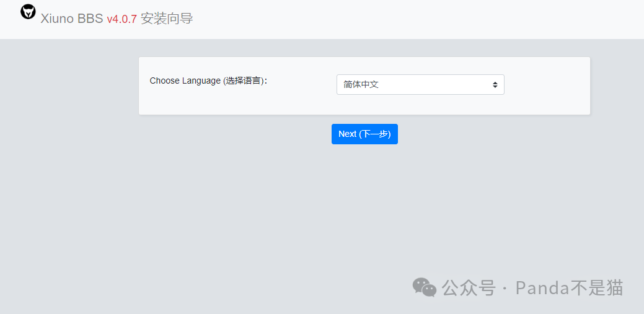Click the Xiuno BBS title text
The image size is (644, 314).
(x=72, y=19)
